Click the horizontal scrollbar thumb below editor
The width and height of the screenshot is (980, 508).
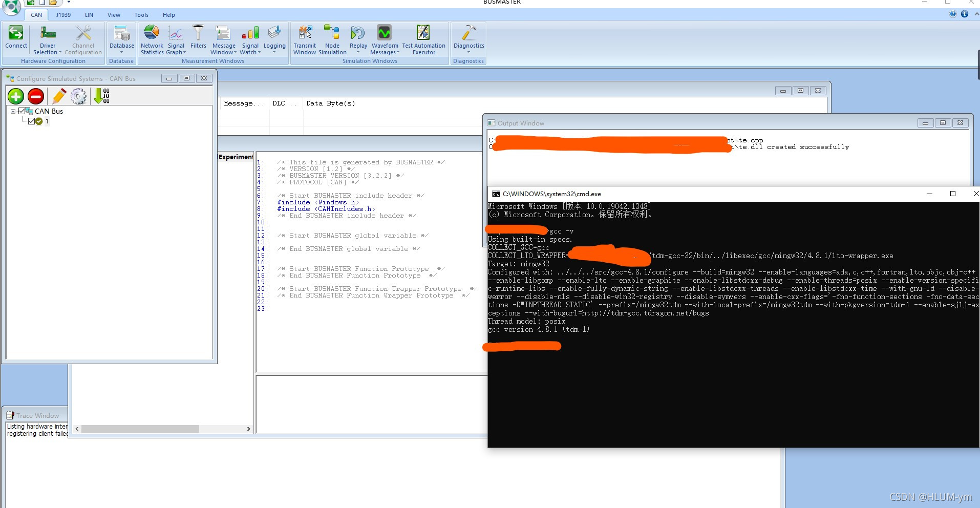(x=140, y=429)
